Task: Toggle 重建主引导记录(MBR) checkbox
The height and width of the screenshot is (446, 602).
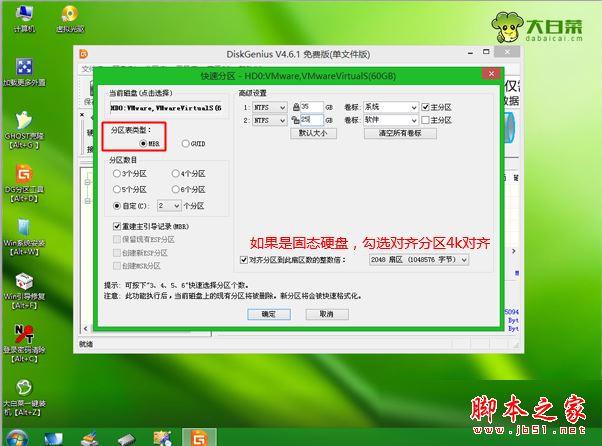Action: point(117,226)
